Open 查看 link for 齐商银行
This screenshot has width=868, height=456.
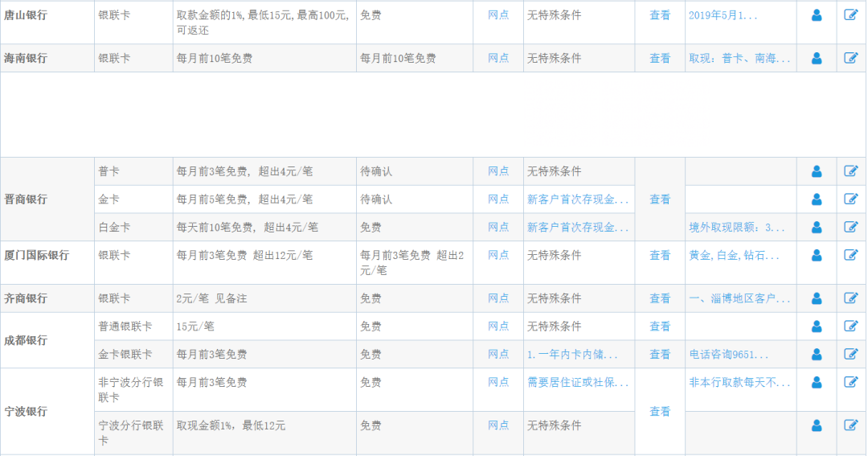click(x=659, y=298)
